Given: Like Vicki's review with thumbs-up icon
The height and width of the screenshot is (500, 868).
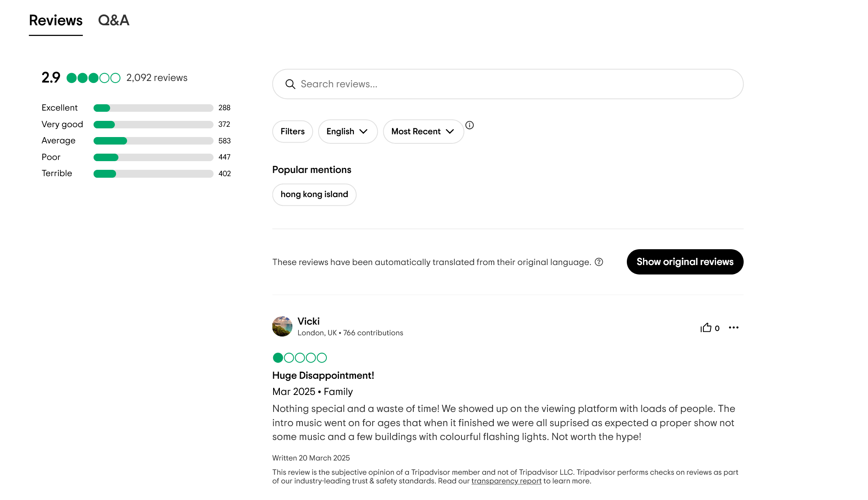Looking at the screenshot, I should pos(706,328).
